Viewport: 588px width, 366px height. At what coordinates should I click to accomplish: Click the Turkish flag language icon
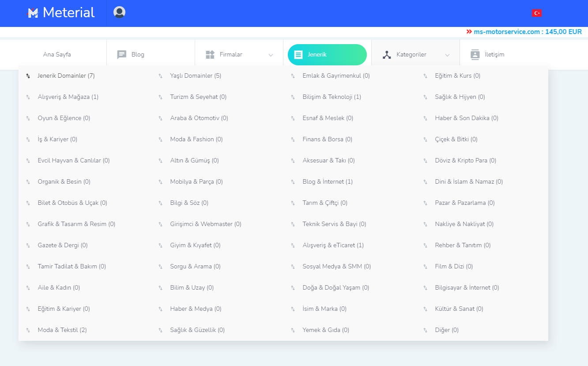click(537, 13)
